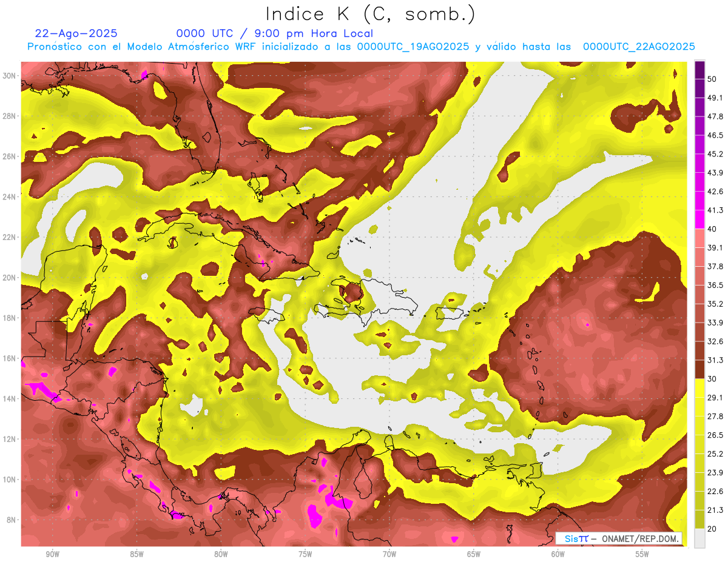Click the colorbar value 35.2
The image size is (728, 562).
click(715, 304)
